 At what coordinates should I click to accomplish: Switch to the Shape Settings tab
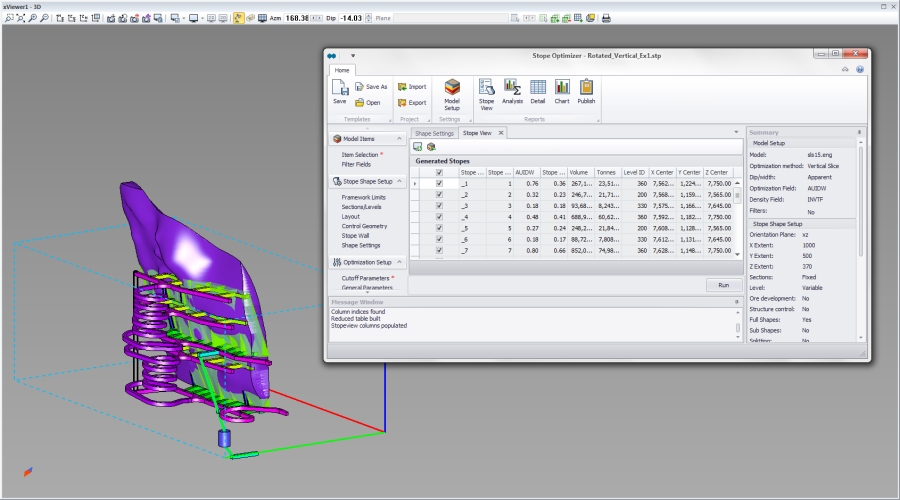pos(435,133)
